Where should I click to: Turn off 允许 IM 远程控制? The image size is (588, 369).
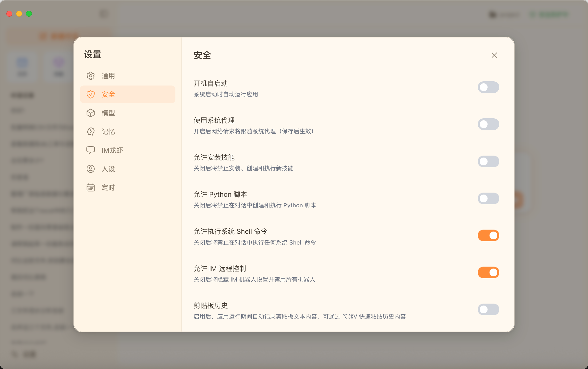coord(489,272)
